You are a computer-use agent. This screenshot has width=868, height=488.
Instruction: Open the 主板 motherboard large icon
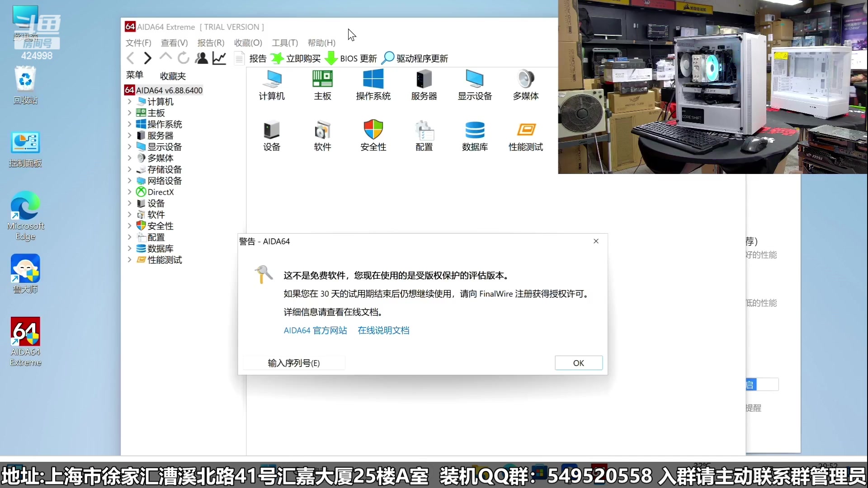322,85
